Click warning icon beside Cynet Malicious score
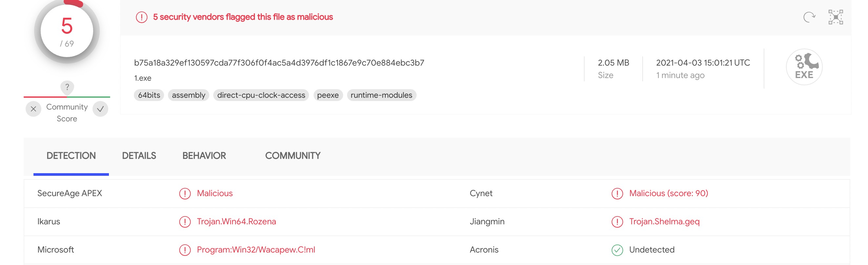This screenshot has width=868, height=265. point(617,194)
